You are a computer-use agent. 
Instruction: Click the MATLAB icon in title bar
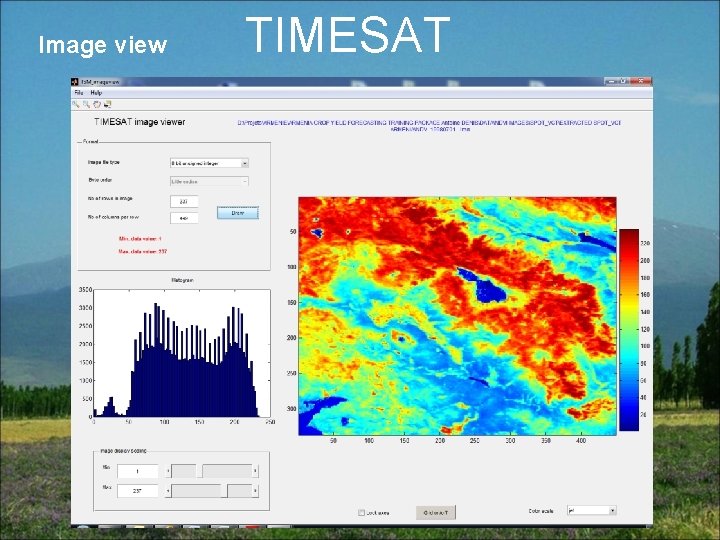pyautogui.click(x=75, y=82)
